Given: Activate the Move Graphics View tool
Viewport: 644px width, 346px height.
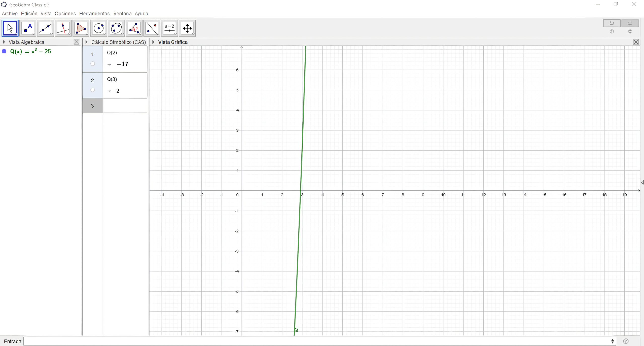Looking at the screenshot, I should [x=187, y=28].
